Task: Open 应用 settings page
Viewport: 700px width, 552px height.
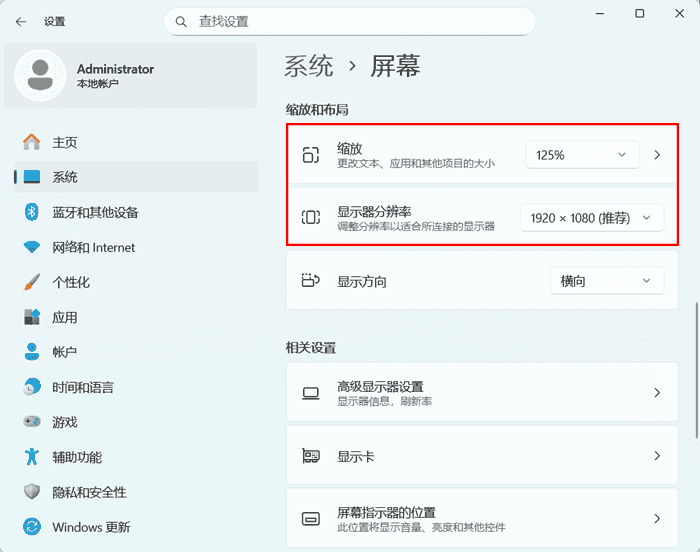Action: (x=136, y=317)
